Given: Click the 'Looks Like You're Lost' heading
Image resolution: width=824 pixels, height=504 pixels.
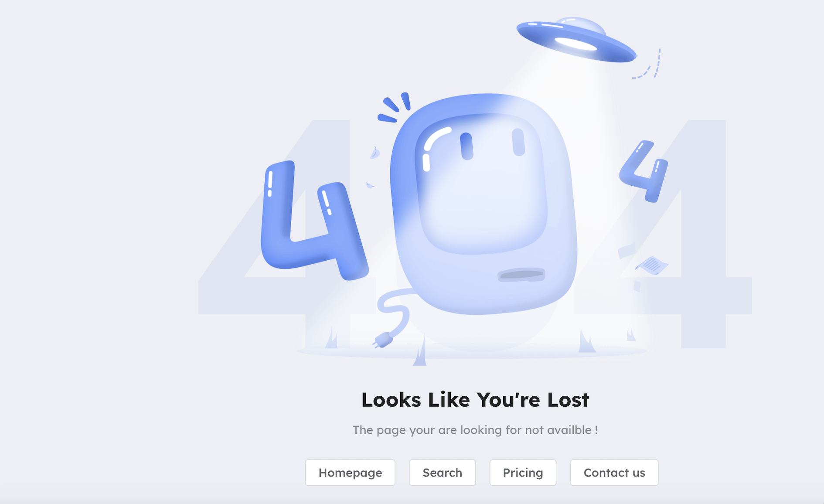Looking at the screenshot, I should 475,400.
